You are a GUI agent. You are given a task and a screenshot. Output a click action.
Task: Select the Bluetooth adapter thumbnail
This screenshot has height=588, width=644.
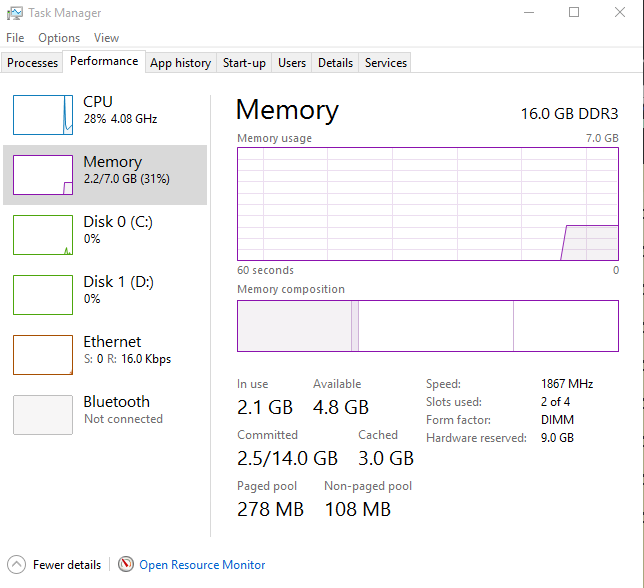[43, 415]
